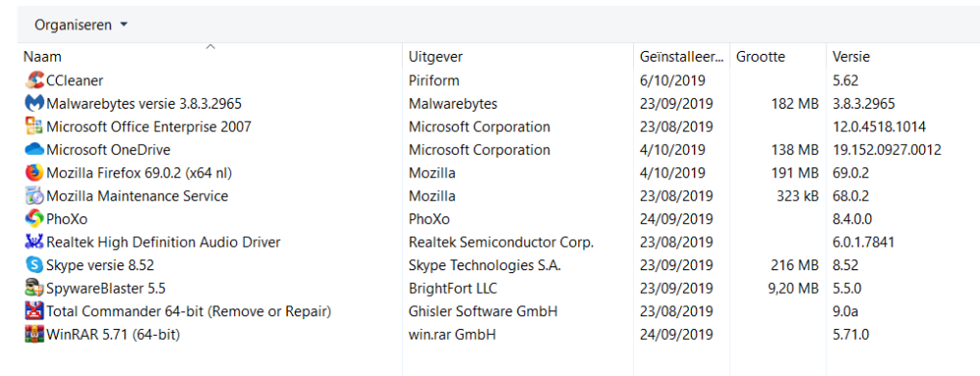
Task: Sort by Uitgever column header
Action: click(436, 57)
